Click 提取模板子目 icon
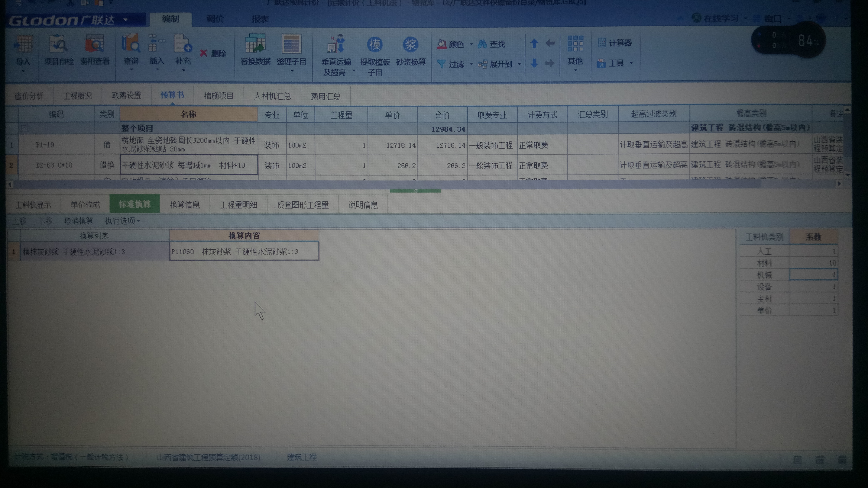The height and width of the screenshot is (488, 868). click(x=375, y=44)
